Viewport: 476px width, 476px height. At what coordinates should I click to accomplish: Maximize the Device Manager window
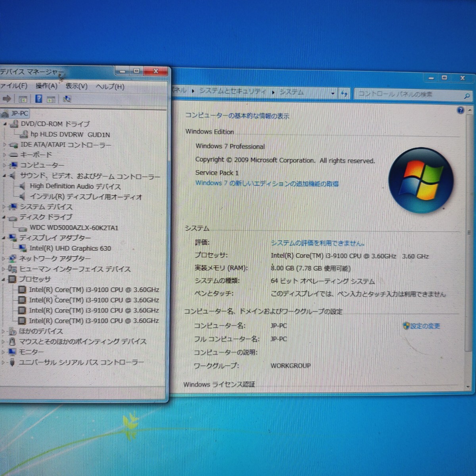(x=136, y=71)
